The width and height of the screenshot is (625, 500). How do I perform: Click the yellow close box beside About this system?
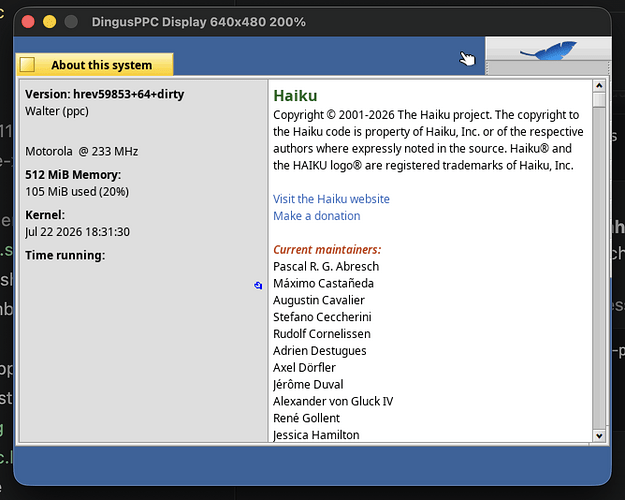click(28, 65)
